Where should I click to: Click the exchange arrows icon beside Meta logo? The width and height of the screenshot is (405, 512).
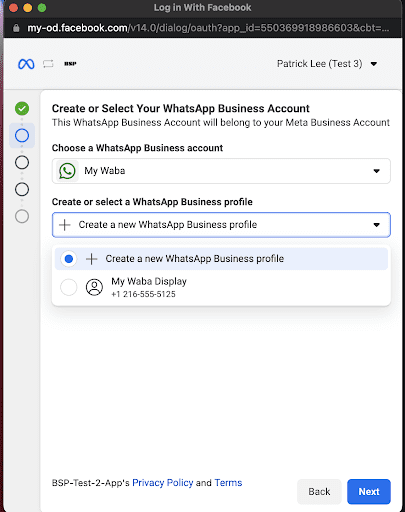click(x=48, y=64)
